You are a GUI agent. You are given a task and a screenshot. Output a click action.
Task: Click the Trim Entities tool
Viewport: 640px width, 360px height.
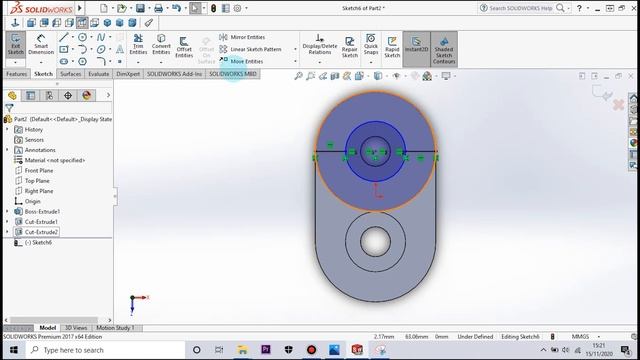pyautogui.click(x=138, y=44)
